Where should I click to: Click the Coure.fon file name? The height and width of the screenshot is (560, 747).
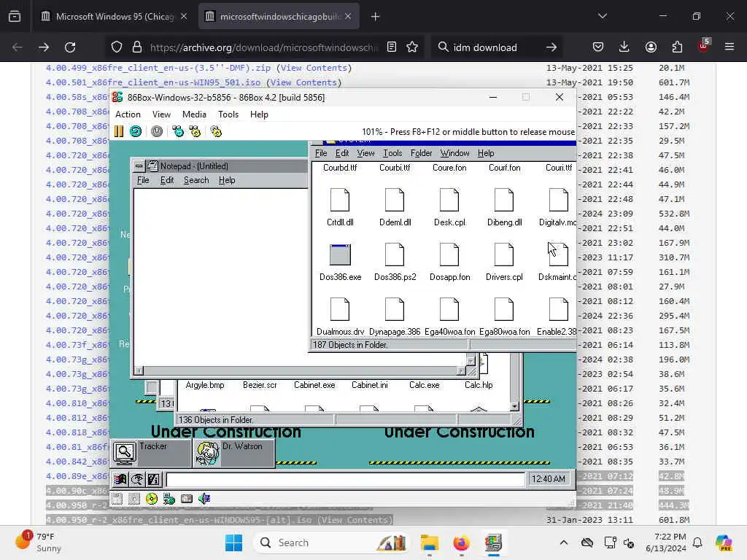(x=449, y=168)
